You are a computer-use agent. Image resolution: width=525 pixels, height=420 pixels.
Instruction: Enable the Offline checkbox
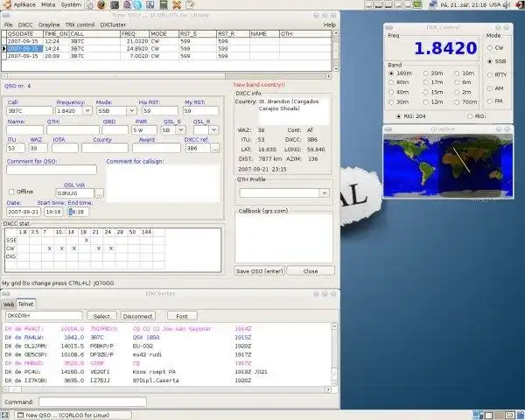(11, 192)
